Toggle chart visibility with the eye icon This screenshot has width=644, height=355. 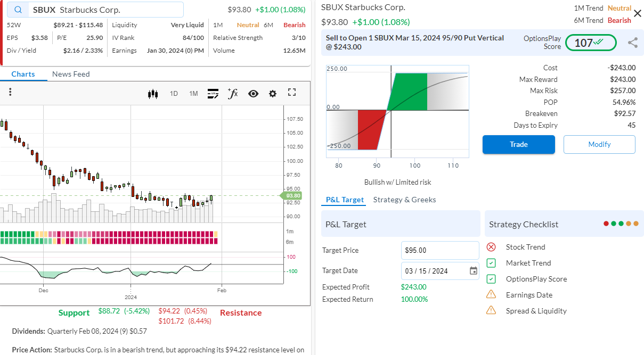(x=253, y=94)
